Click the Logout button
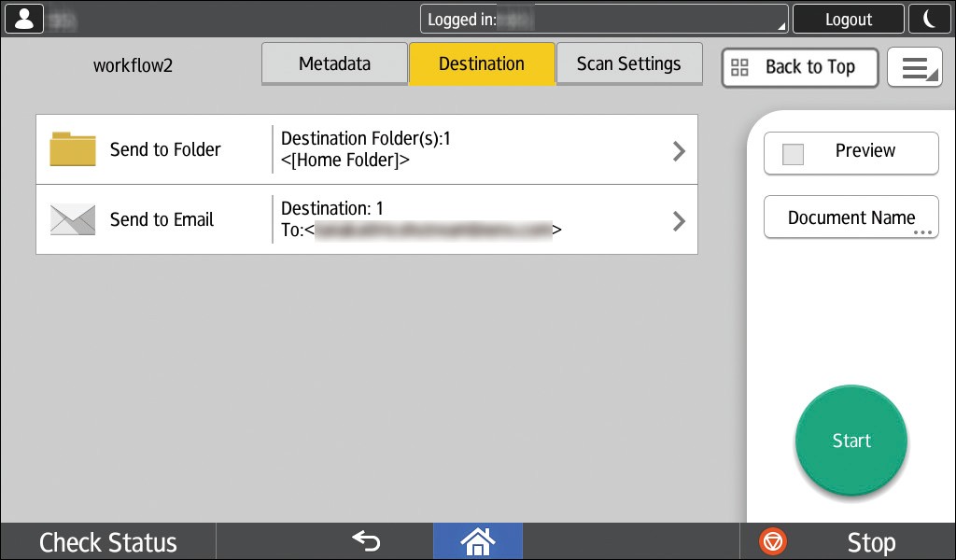This screenshot has width=956, height=560. coord(848,19)
